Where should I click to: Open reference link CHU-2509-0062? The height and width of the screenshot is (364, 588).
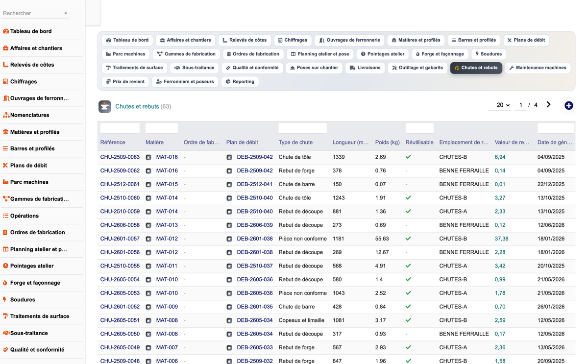coord(120,171)
